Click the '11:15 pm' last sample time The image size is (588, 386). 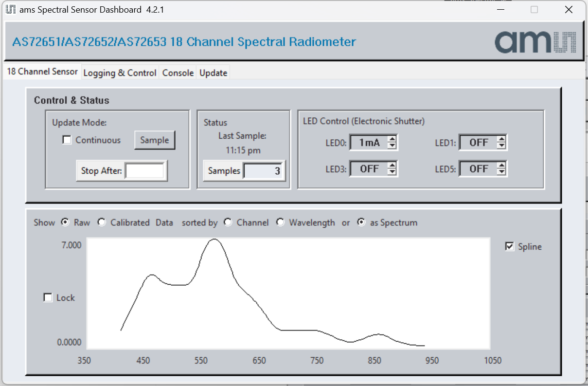[243, 150]
